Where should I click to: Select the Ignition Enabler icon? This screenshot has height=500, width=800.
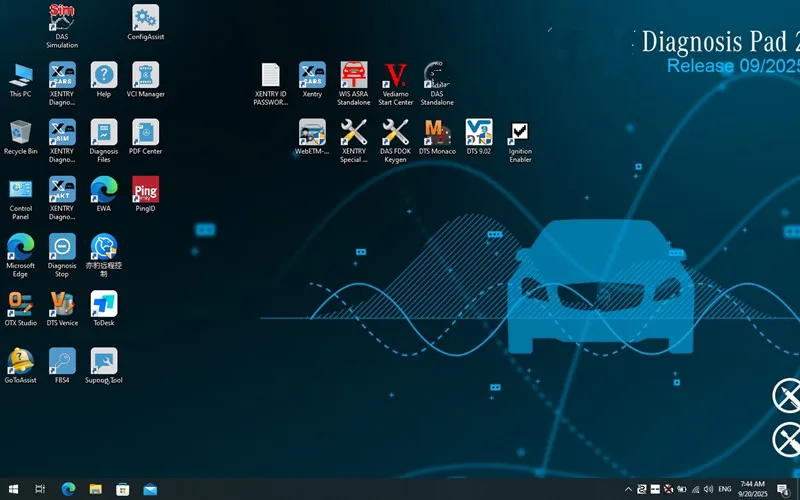click(x=520, y=142)
